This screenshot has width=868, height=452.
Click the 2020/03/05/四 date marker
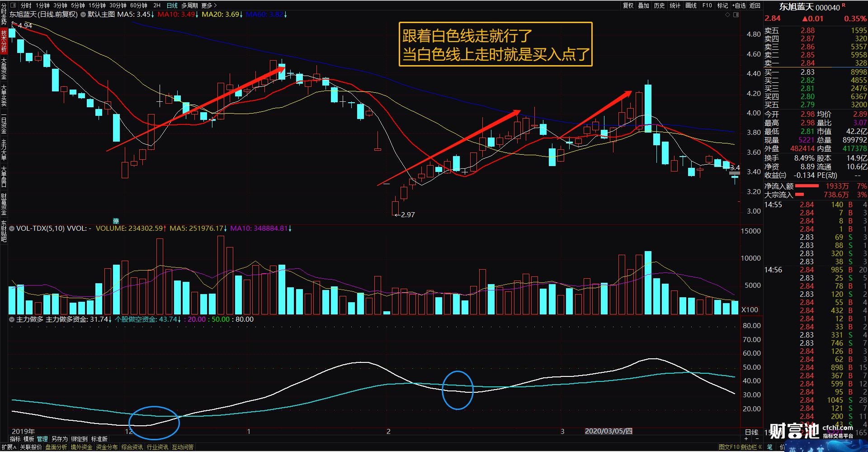click(609, 431)
